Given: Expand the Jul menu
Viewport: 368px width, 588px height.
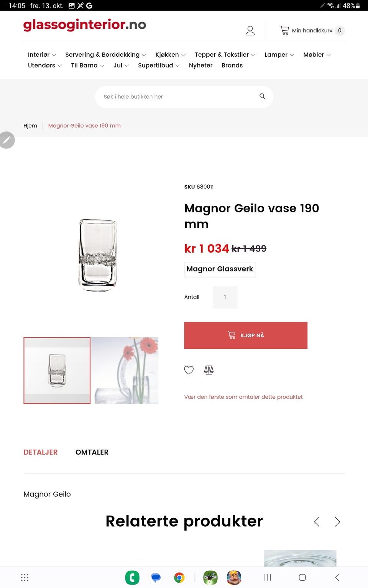Looking at the screenshot, I should click(x=120, y=65).
